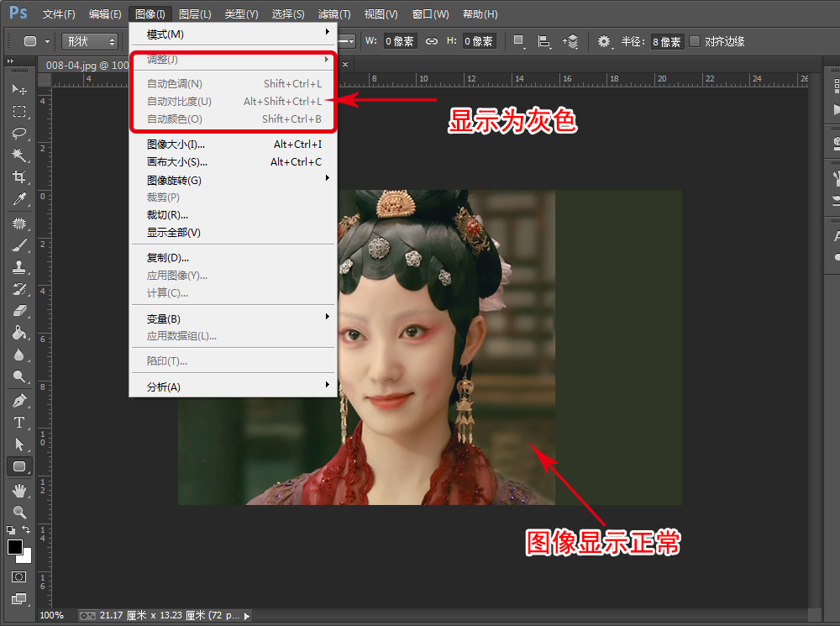Click the 半径 radius input field
This screenshot has height=626, width=840.
[666, 41]
